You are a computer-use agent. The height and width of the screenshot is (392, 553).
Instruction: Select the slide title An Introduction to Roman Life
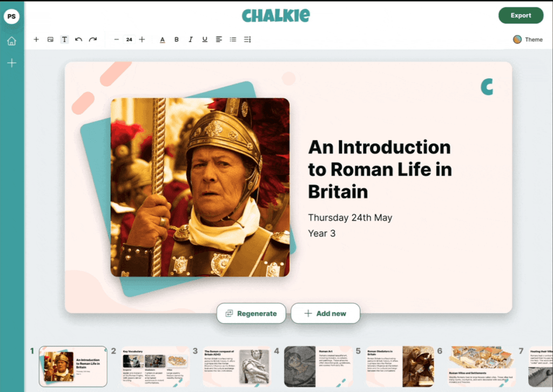tap(380, 170)
